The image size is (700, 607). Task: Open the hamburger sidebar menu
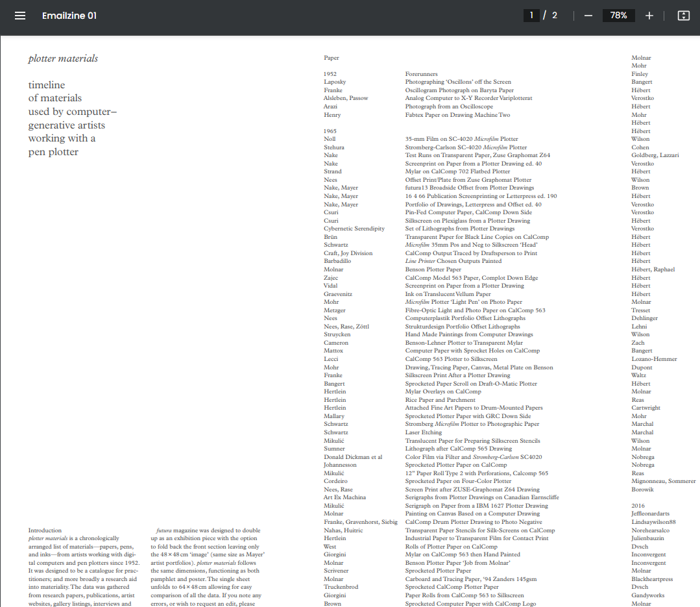tap(20, 16)
